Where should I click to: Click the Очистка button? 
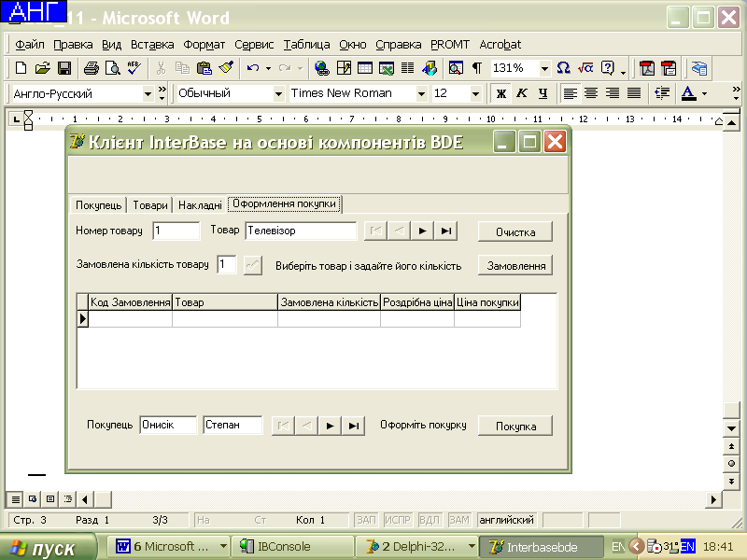click(515, 231)
